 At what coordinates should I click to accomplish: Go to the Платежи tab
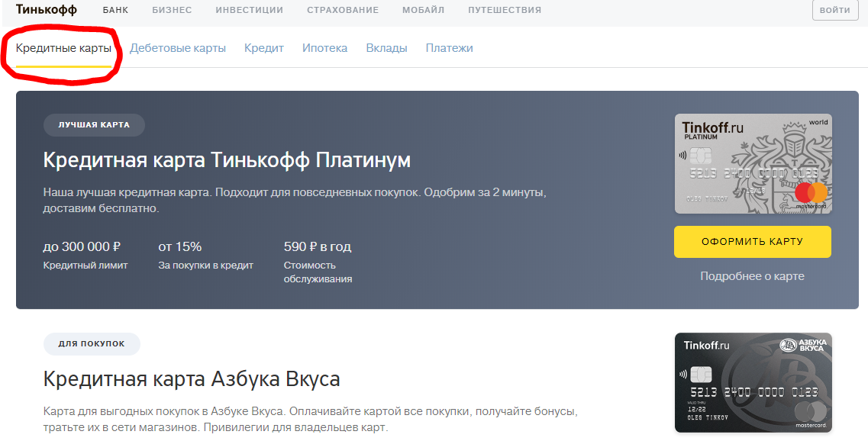coord(449,48)
